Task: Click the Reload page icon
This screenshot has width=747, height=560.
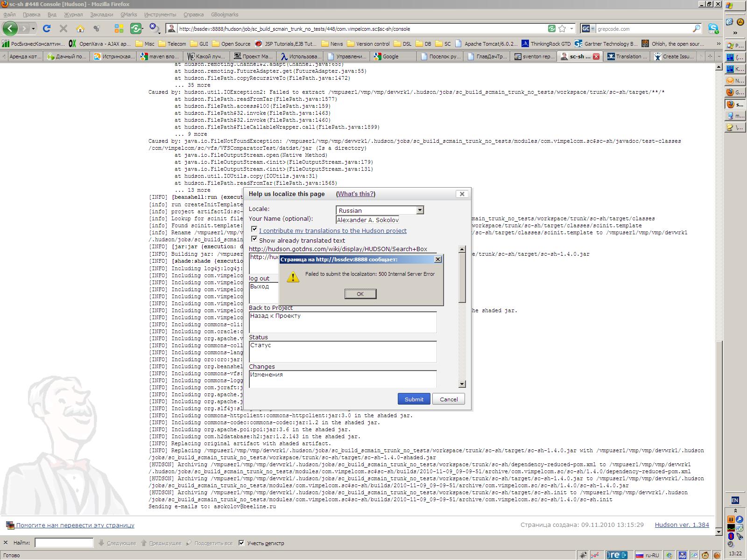Action: (x=47, y=28)
